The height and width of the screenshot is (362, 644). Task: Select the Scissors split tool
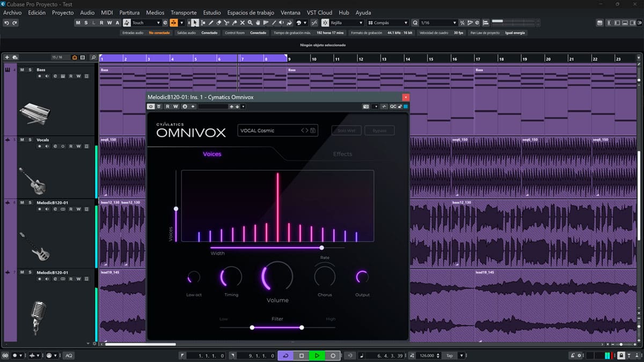[226, 23]
